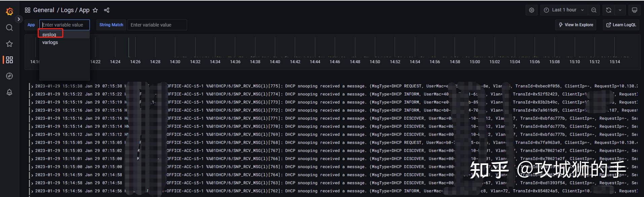Open the Last 1 hour time picker
This screenshot has height=197, width=644.
[x=564, y=10]
